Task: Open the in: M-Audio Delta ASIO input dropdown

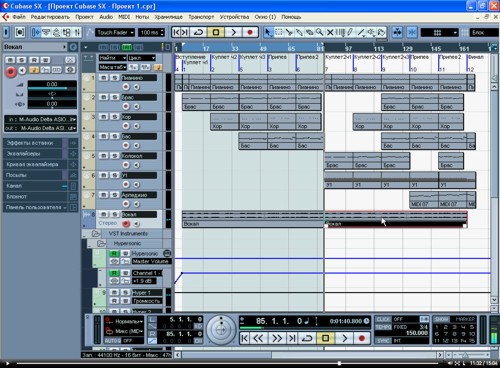Action: coord(41,119)
